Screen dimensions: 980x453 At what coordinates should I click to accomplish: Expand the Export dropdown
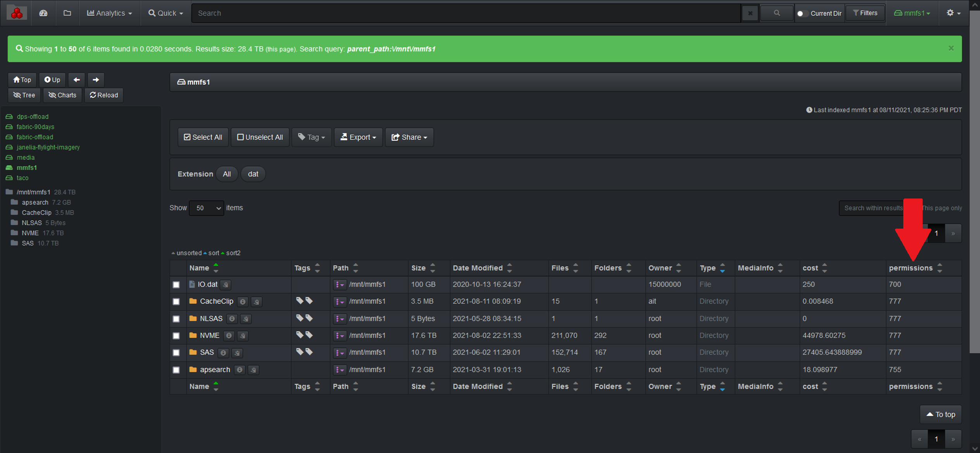(358, 137)
